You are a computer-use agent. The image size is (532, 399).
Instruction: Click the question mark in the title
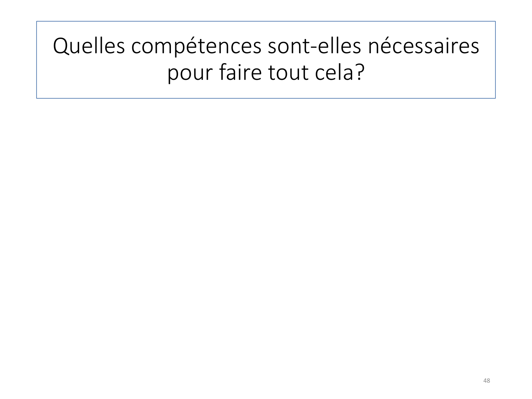point(360,73)
